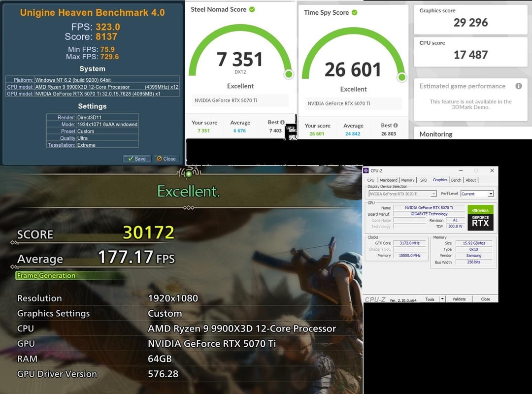Click the Heaven CPU model row
This screenshot has height=394, width=532.
click(x=92, y=87)
